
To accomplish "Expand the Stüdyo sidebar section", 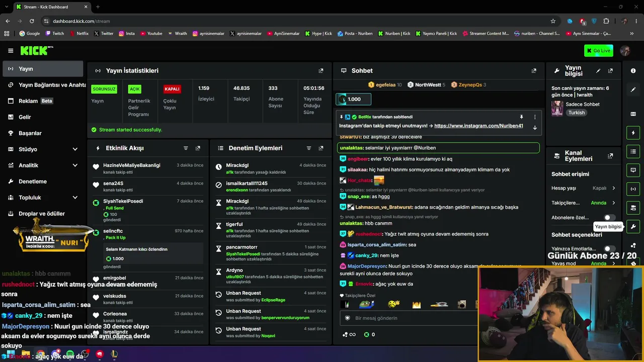I will pyautogui.click(x=75, y=149).
